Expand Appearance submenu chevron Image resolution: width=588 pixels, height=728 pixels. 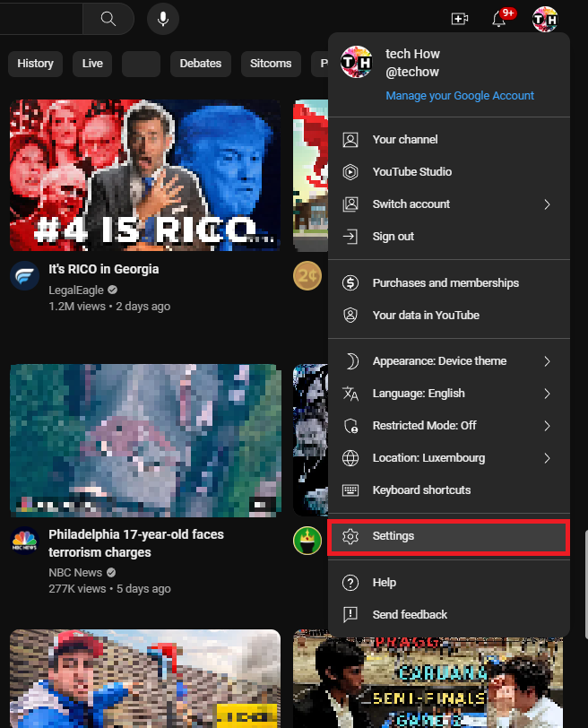(x=547, y=361)
